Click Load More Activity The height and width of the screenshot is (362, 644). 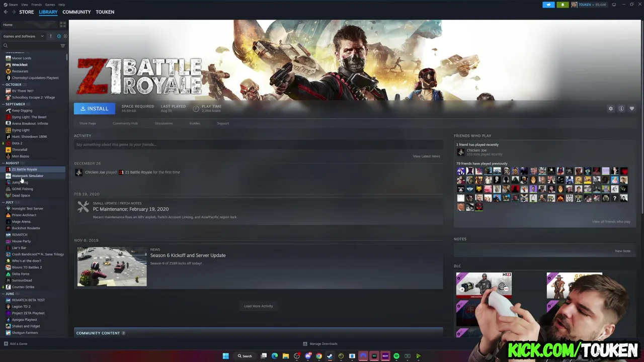tap(258, 306)
